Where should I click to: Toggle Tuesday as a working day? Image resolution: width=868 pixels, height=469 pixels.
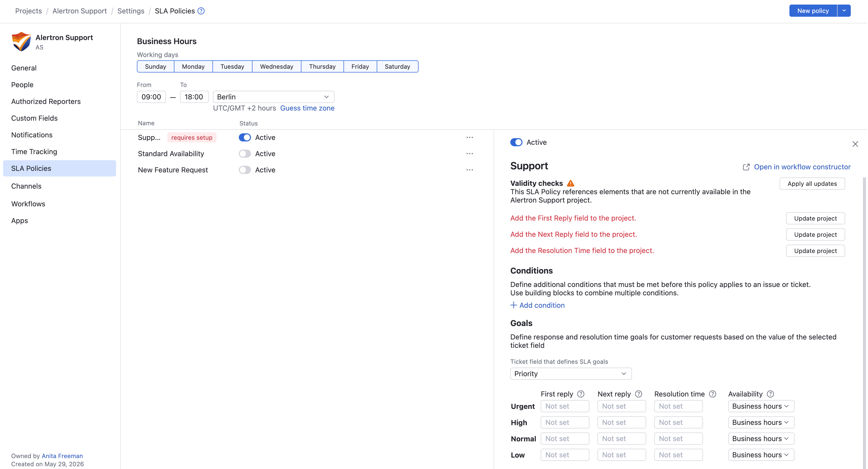point(232,66)
